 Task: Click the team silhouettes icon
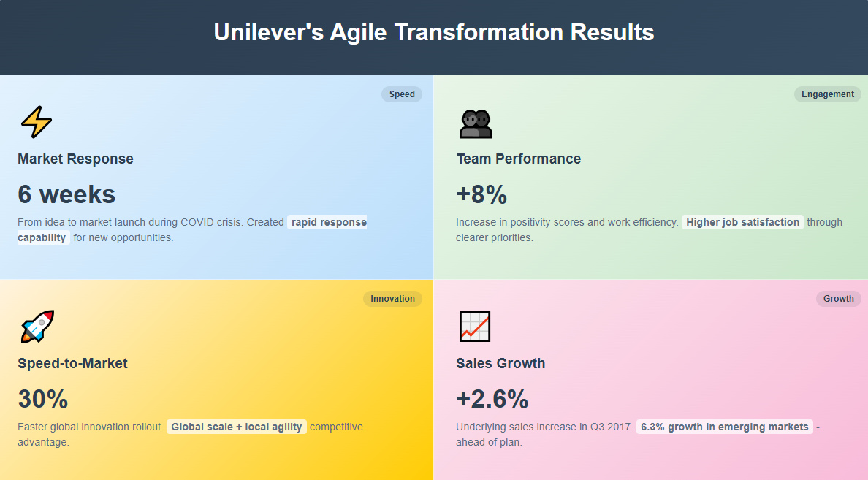(x=476, y=123)
